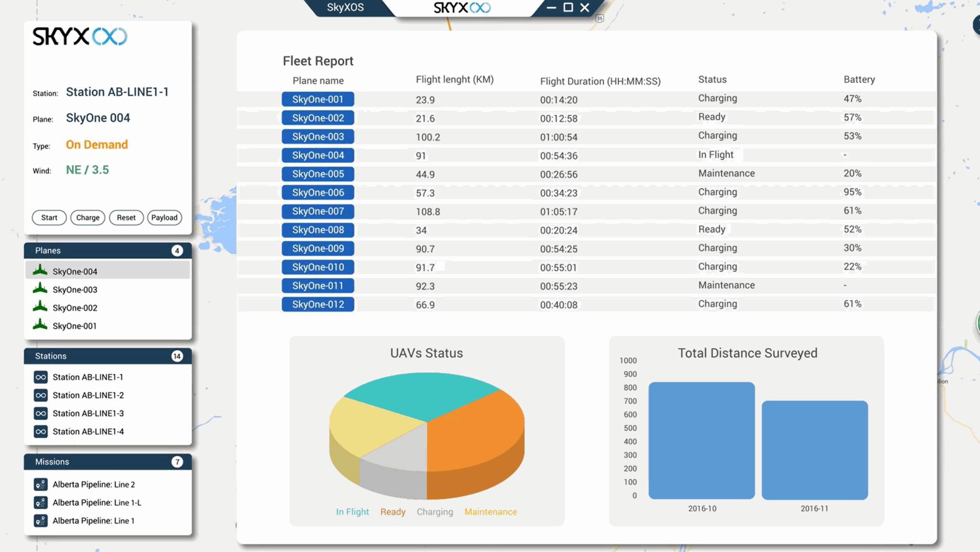
Task: Click the plane icon next to SkyOne-003
Action: tap(40, 289)
